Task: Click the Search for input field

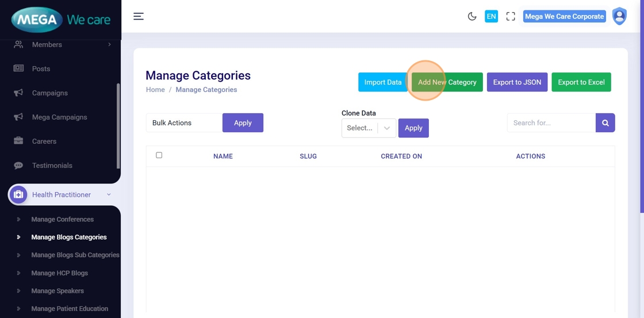Action: [551, 122]
